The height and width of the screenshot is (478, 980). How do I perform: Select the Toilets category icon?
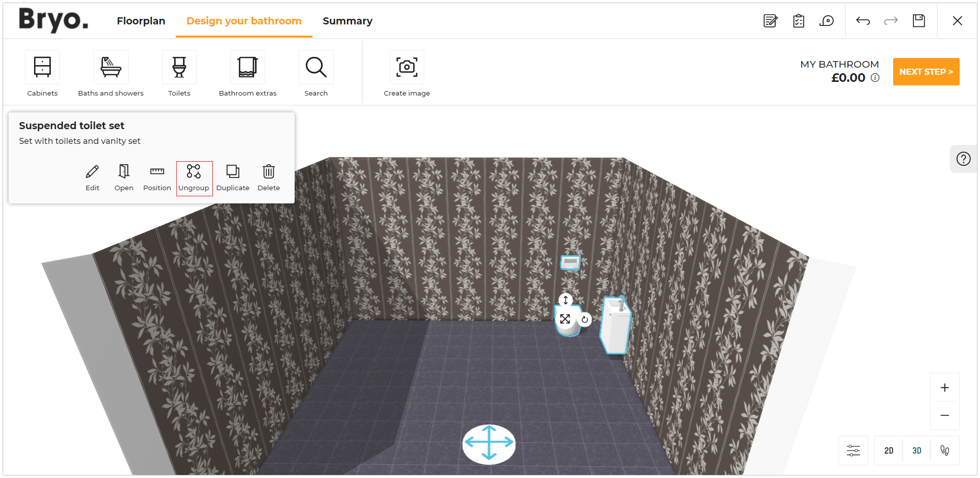179,68
